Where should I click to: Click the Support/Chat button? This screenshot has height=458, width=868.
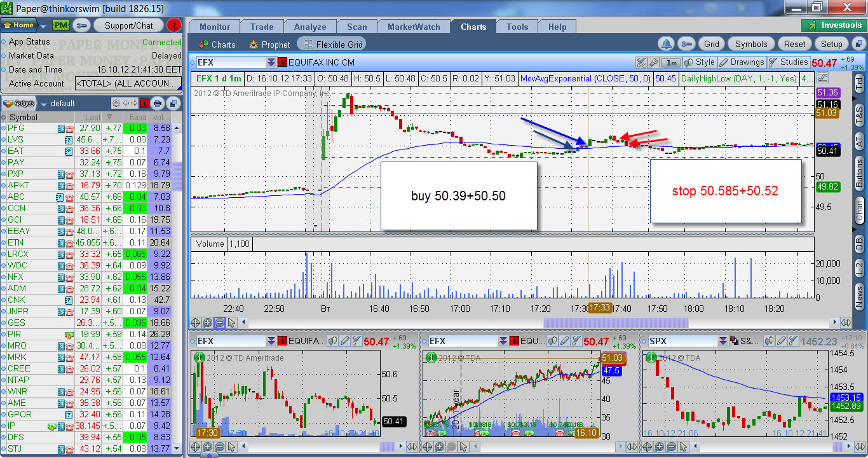point(129,25)
